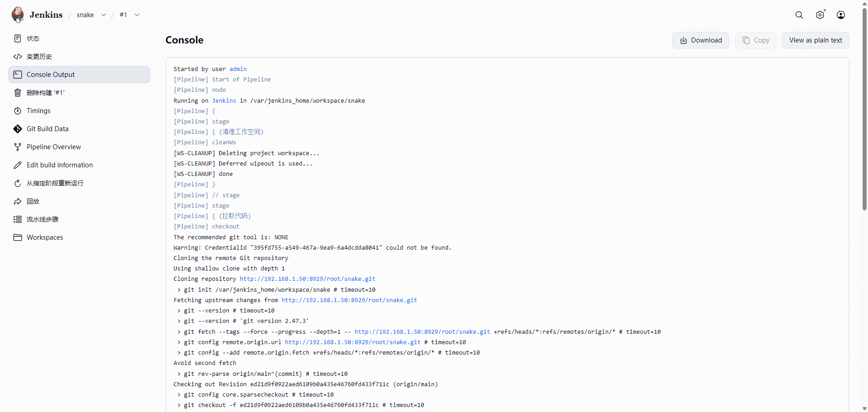The image size is (868, 412).
Task: Open snake.git link in Cloning repository line
Action: point(307,279)
